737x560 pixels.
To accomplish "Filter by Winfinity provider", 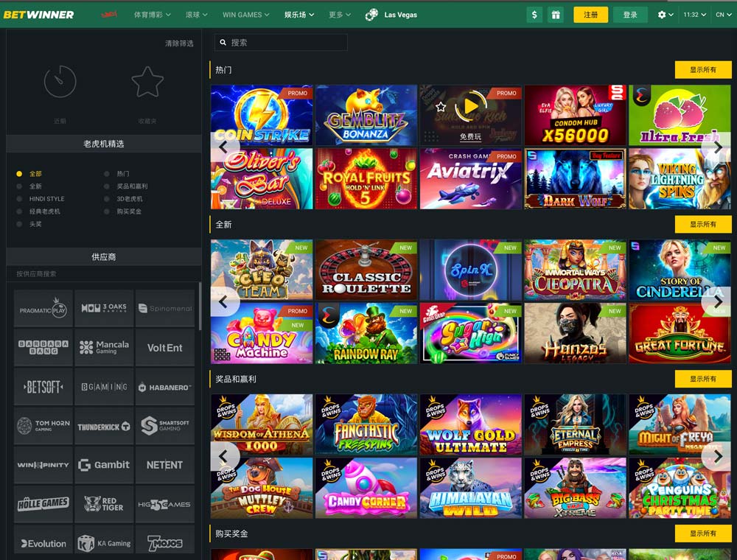I will click(43, 465).
